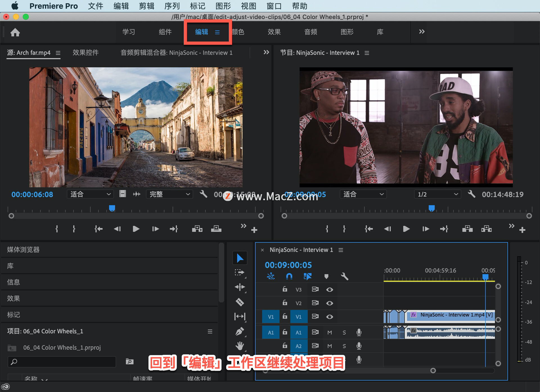
Task: Open Program monitor zoom level dropdown
Action: pyautogui.click(x=363, y=194)
